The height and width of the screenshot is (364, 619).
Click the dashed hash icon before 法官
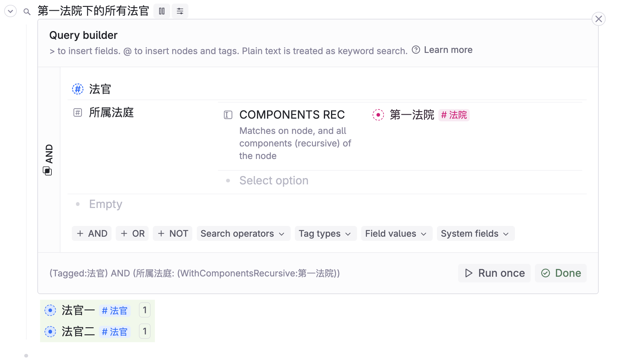click(77, 89)
